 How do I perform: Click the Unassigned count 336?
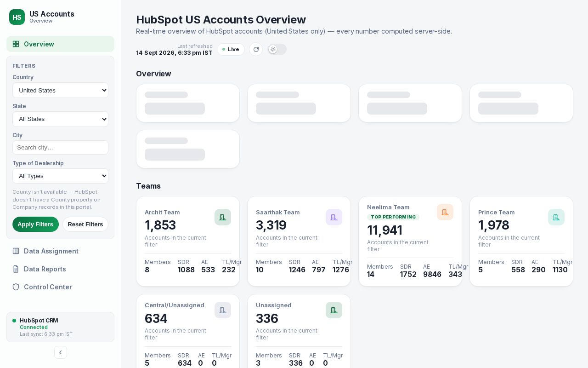pos(267,318)
